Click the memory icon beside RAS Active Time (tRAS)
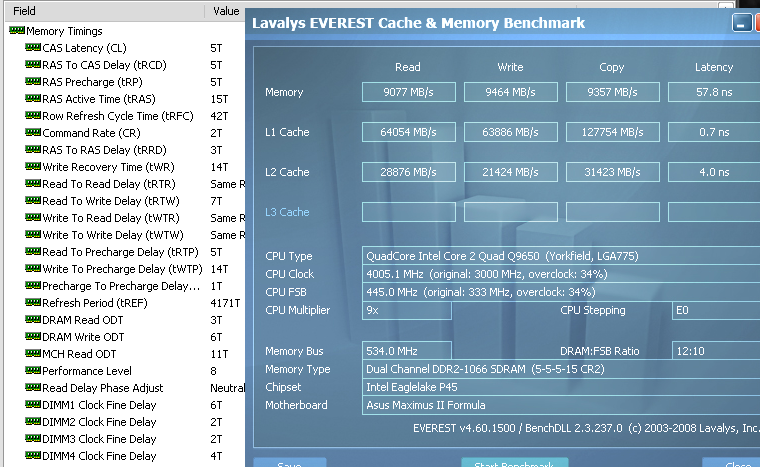Viewport: 760px width, 467px height. (33, 98)
